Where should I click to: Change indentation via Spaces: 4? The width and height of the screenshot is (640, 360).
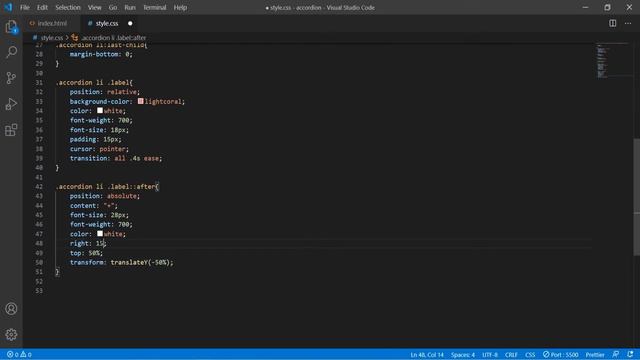463,354
